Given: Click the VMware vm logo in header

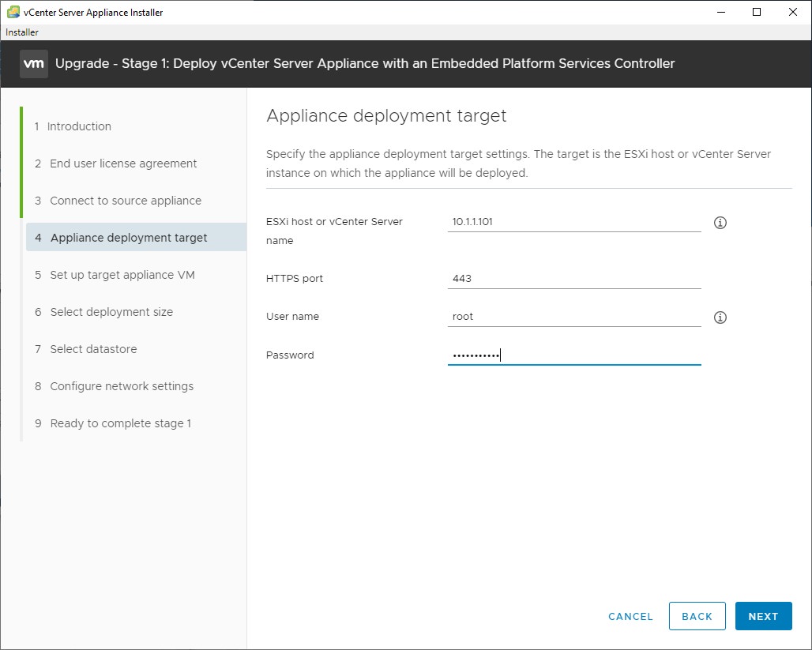Looking at the screenshot, I should tap(34, 64).
